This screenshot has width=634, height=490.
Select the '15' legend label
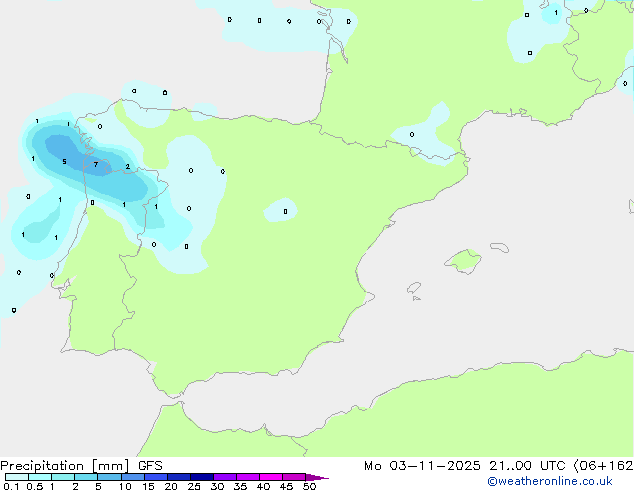[148, 486]
